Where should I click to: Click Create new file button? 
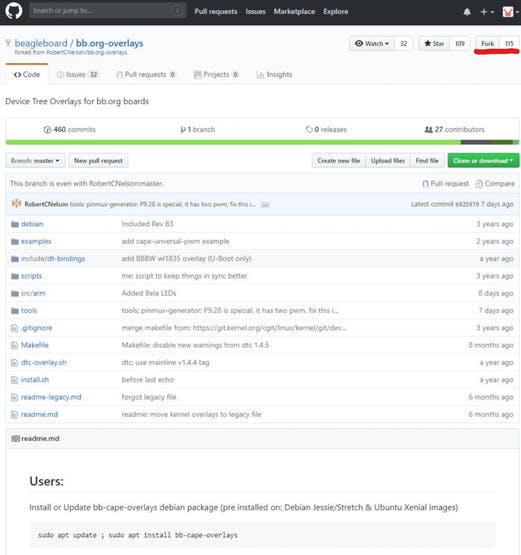[x=339, y=161]
